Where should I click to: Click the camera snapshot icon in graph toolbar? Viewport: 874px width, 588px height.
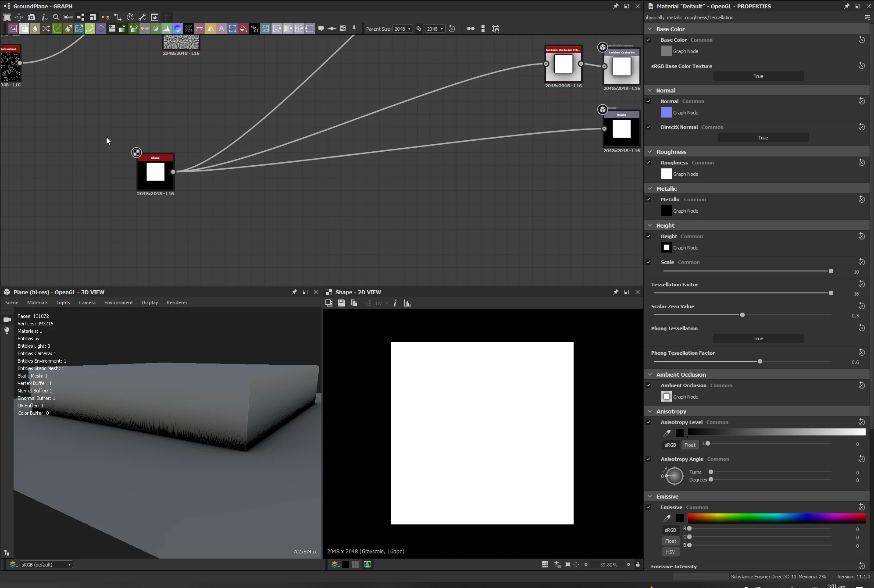coord(31,17)
